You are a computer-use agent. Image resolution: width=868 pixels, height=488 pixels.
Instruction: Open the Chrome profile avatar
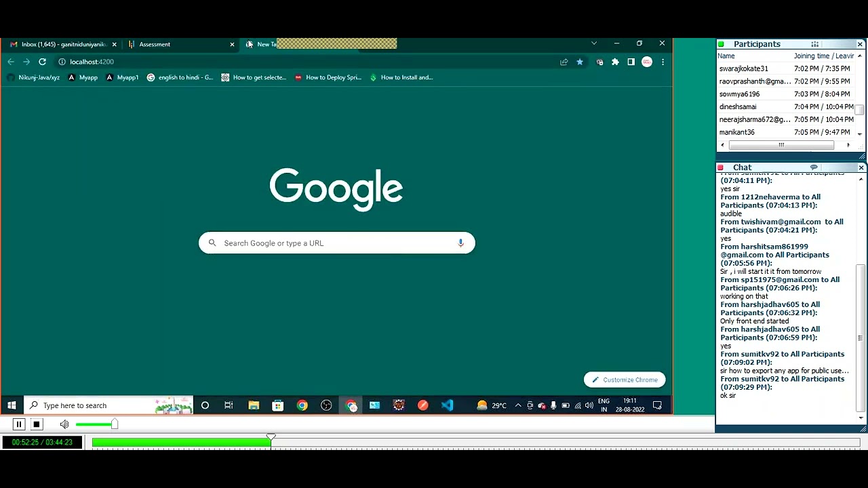[x=647, y=62]
